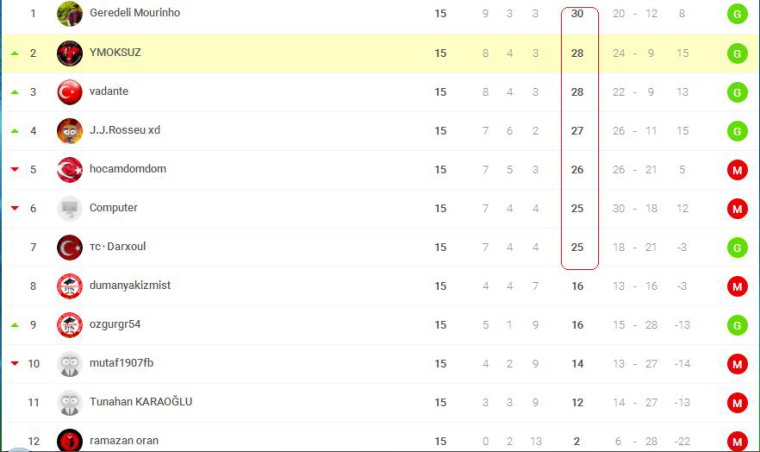Click red M badge in Tunahan KARAOĞLU row

click(x=737, y=403)
